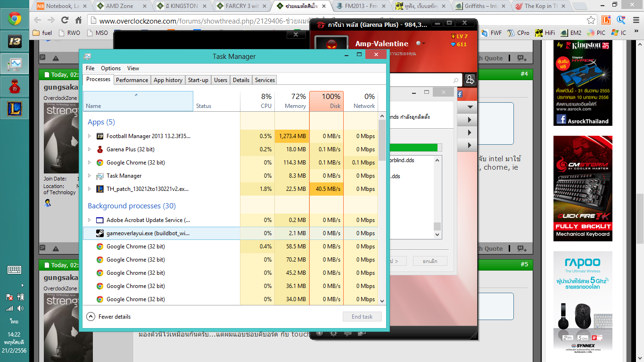The height and width of the screenshot is (362, 644).
Task: Open the CPro bookmark
Action: point(518,33)
